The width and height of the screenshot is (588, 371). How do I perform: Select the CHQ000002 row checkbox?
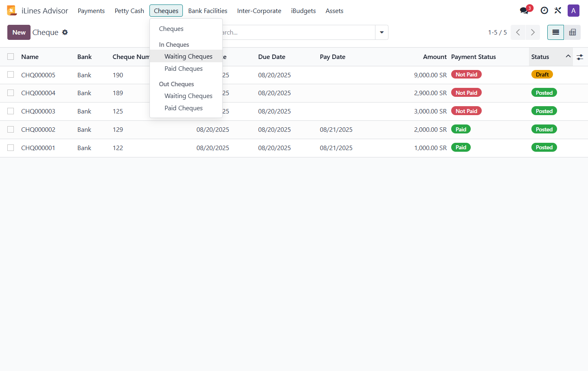click(11, 129)
